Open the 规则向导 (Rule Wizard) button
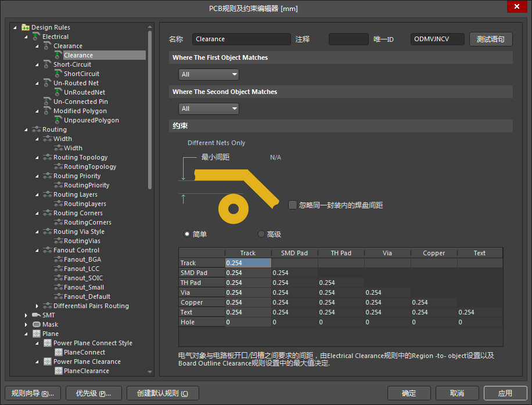Screen dimensions: 532x405 click(x=33, y=393)
